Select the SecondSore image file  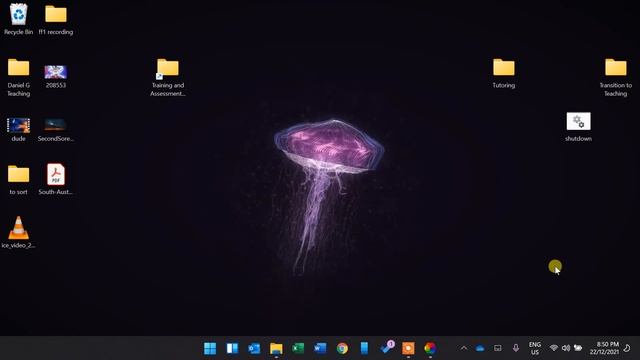[56, 129]
